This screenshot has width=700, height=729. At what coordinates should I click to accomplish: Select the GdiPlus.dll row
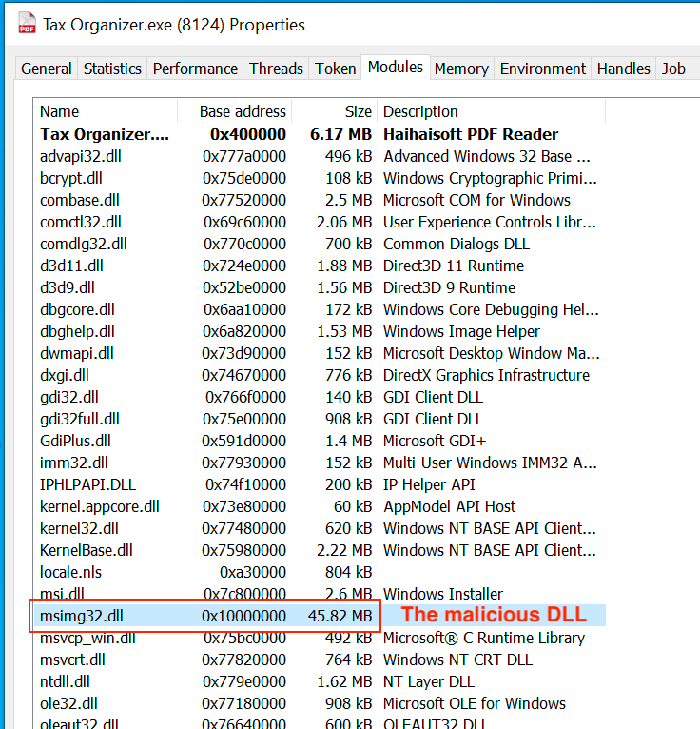(x=320, y=441)
